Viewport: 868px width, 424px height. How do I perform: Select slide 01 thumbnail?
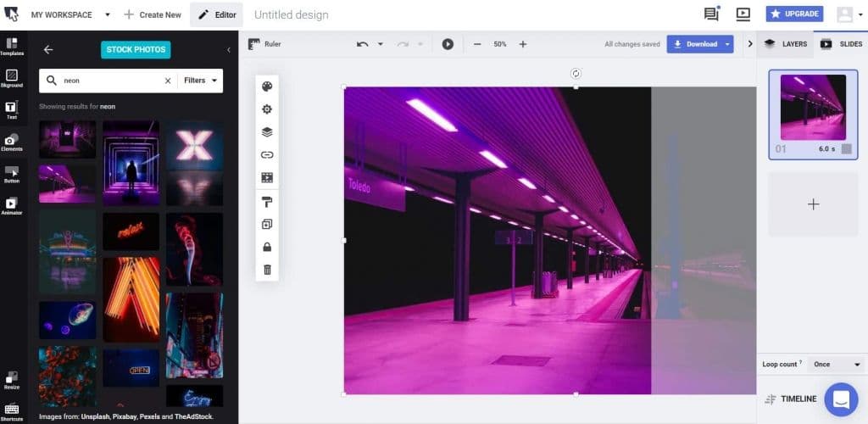tap(813, 108)
